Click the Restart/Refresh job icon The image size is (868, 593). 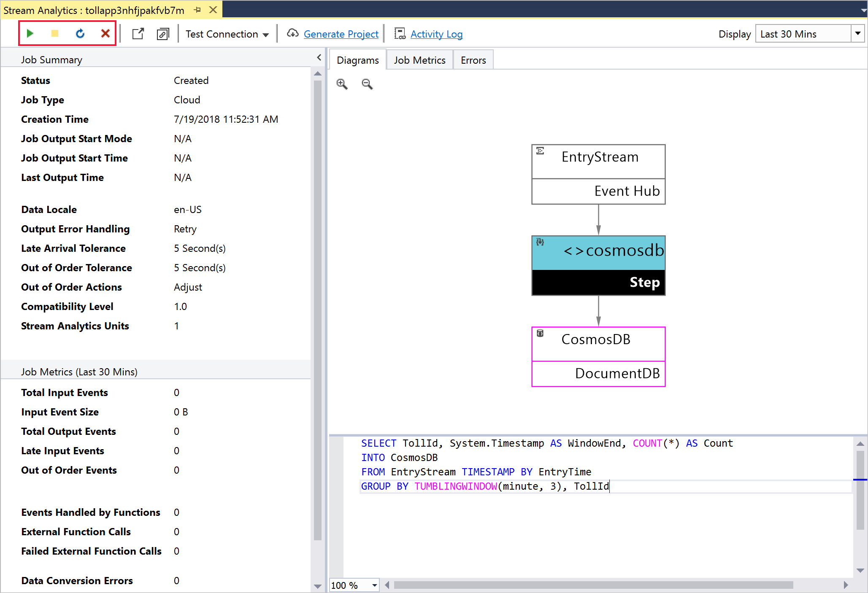(x=79, y=33)
